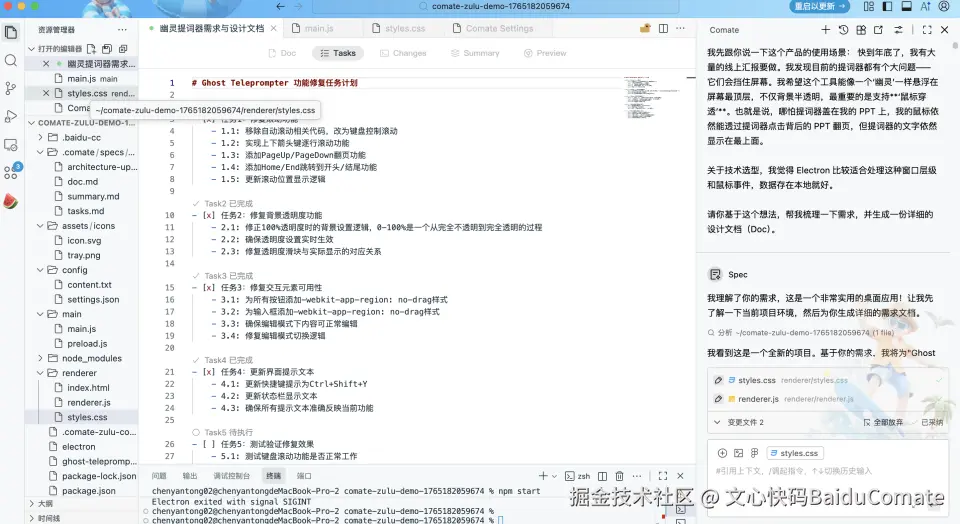The width and height of the screenshot is (960, 524).
Task: Open Comate chat history
Action: [x=844, y=29]
